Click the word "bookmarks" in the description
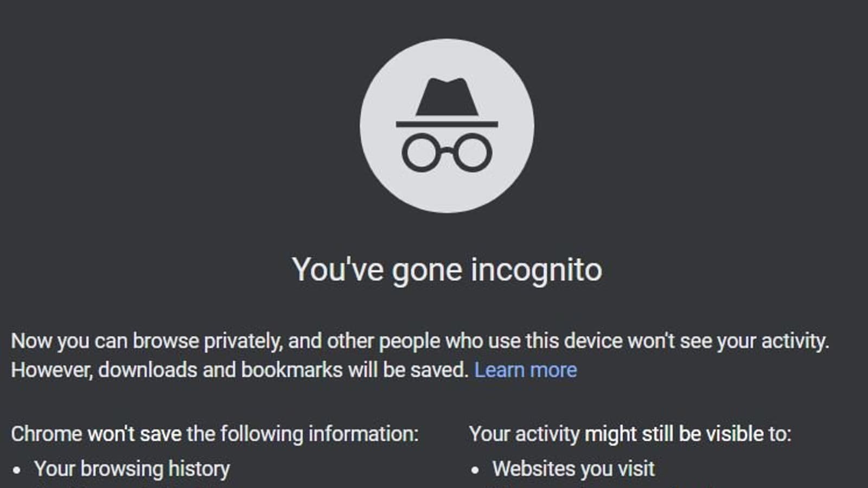868x488 pixels. pos(292,370)
